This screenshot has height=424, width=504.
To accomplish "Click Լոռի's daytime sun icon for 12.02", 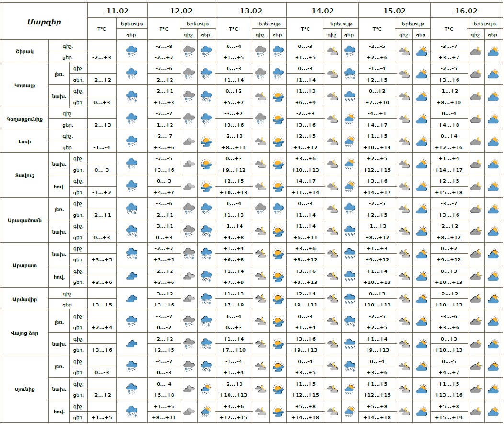I will [x=206, y=141].
